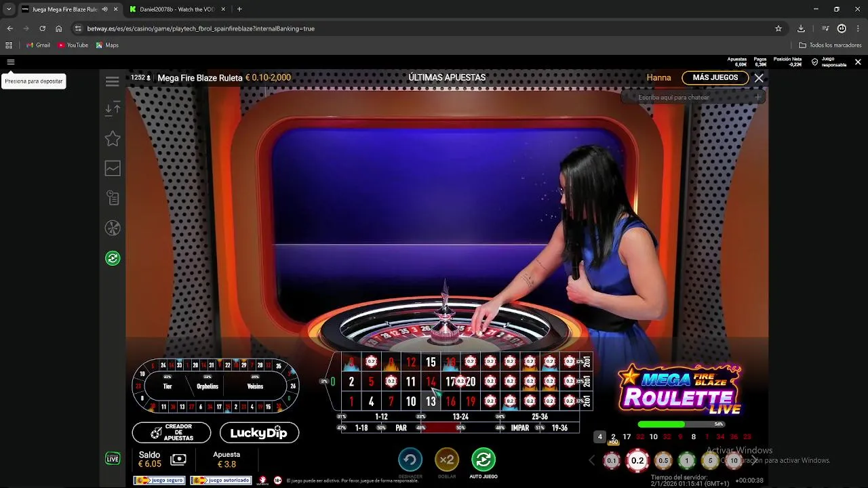Select the 0.2 chip
The width and height of the screenshot is (868, 488).
637,461
